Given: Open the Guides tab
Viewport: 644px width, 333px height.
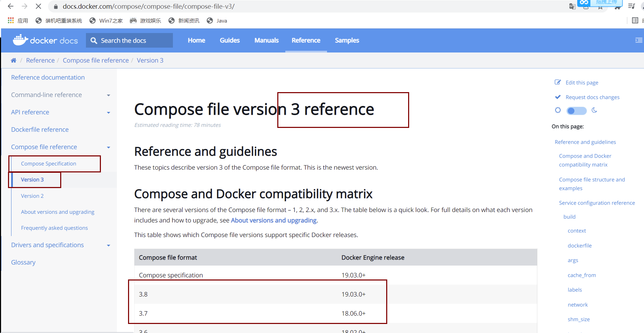Looking at the screenshot, I should pyautogui.click(x=230, y=40).
